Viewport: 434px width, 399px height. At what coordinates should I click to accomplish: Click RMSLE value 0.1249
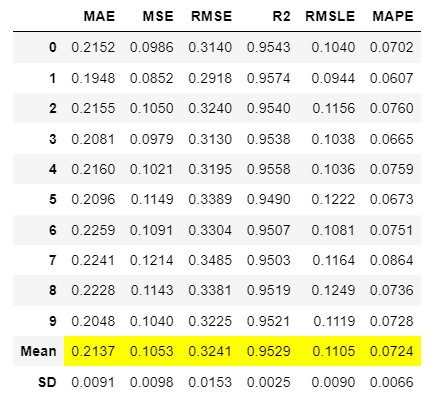tap(333, 290)
